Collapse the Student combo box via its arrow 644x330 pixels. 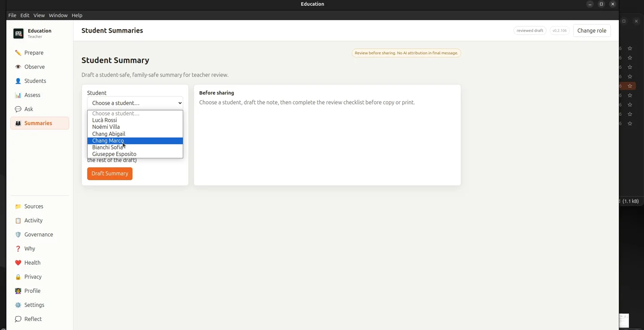[x=180, y=103]
